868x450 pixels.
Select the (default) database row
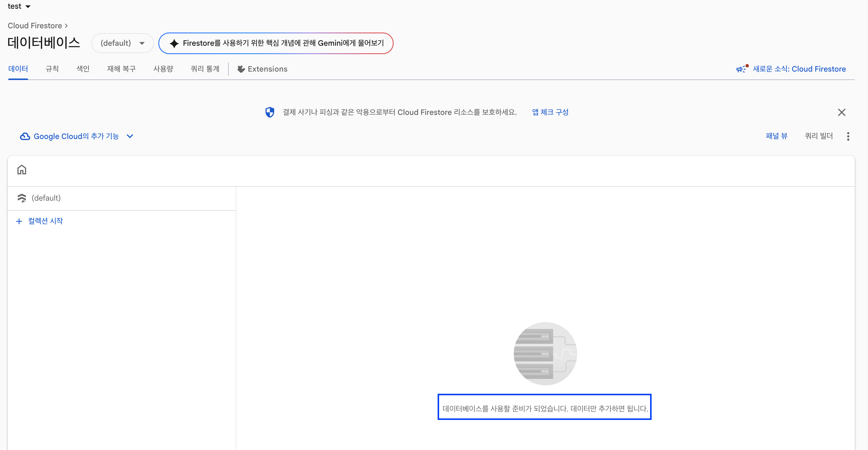coord(122,198)
